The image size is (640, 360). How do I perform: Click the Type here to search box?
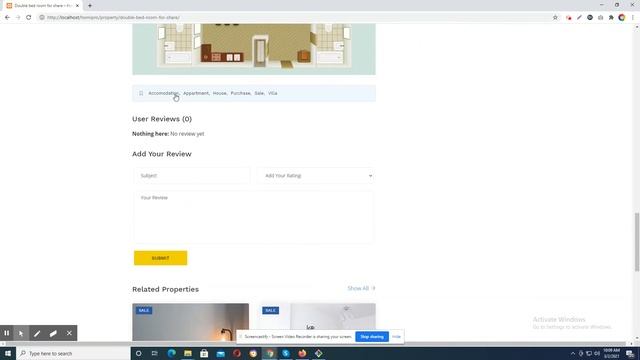pyautogui.click(x=73, y=353)
